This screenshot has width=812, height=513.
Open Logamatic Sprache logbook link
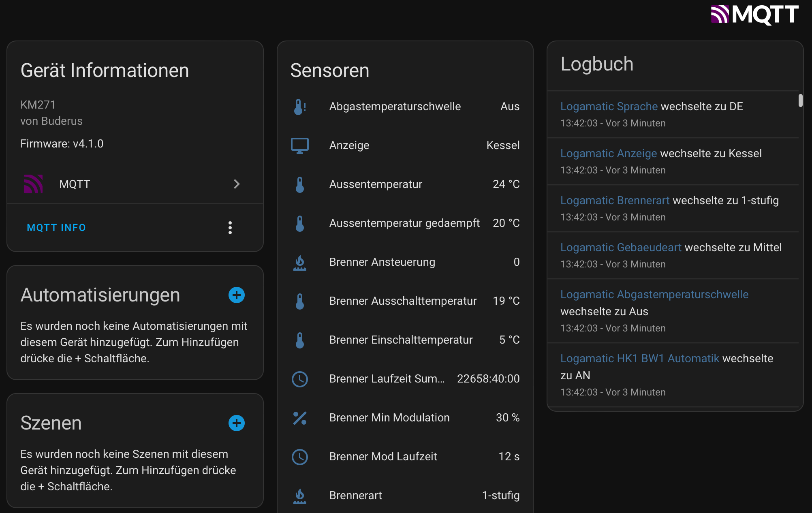click(x=609, y=107)
